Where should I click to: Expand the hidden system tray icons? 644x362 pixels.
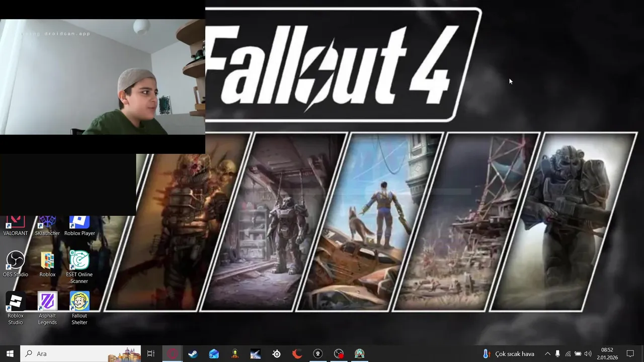[547, 353]
